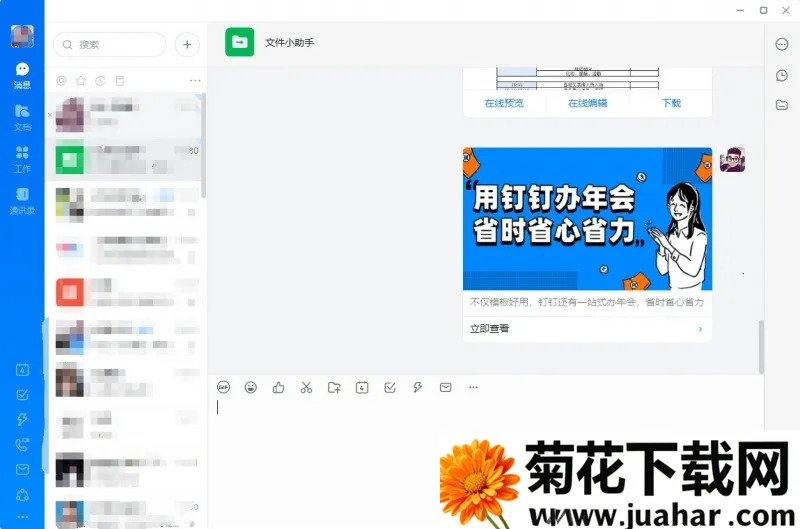Open the emoji picker in chat toolbar
Viewport: 800px width, 529px height.
click(251, 387)
